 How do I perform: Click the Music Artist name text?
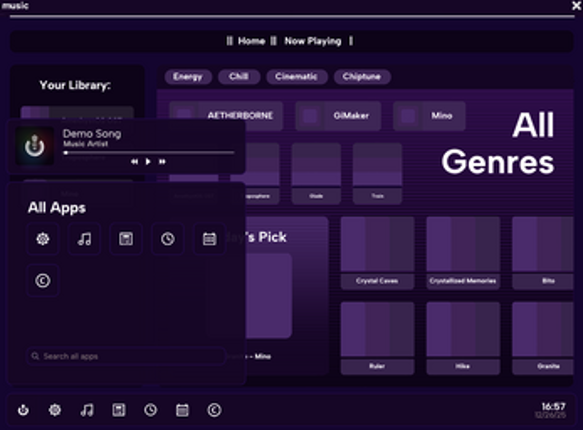86,144
